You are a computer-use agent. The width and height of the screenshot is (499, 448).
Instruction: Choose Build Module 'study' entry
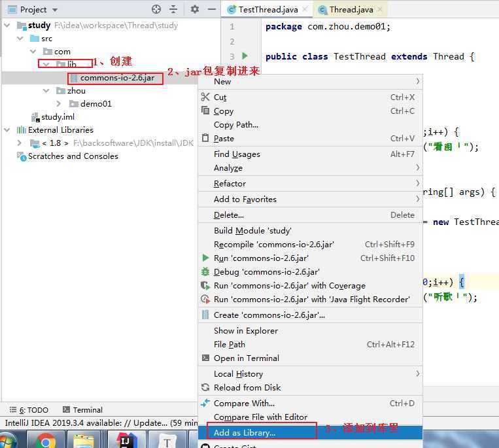point(310,230)
